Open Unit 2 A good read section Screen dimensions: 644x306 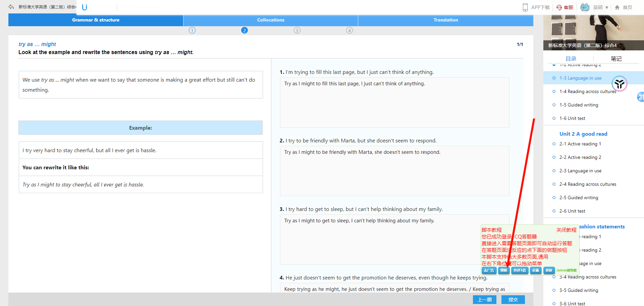tap(583, 134)
